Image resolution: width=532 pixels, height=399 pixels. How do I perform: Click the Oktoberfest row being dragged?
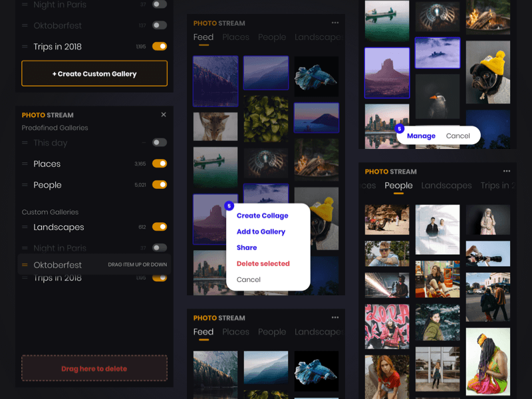click(94, 265)
